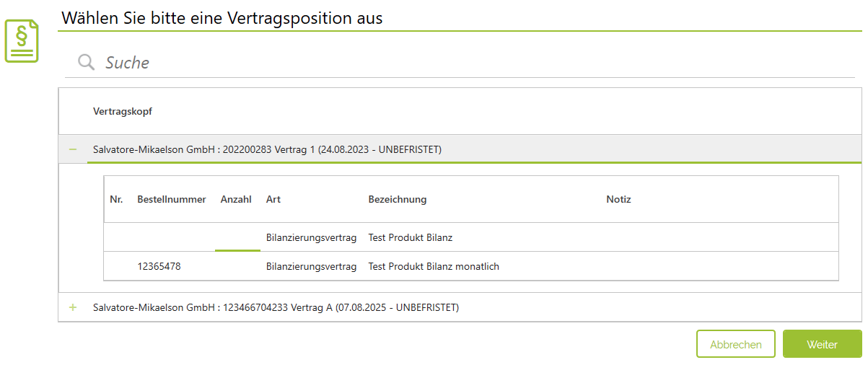Viewport: 868px width, 365px height.
Task: Click the magnifying glass search icon
Action: pos(87,62)
